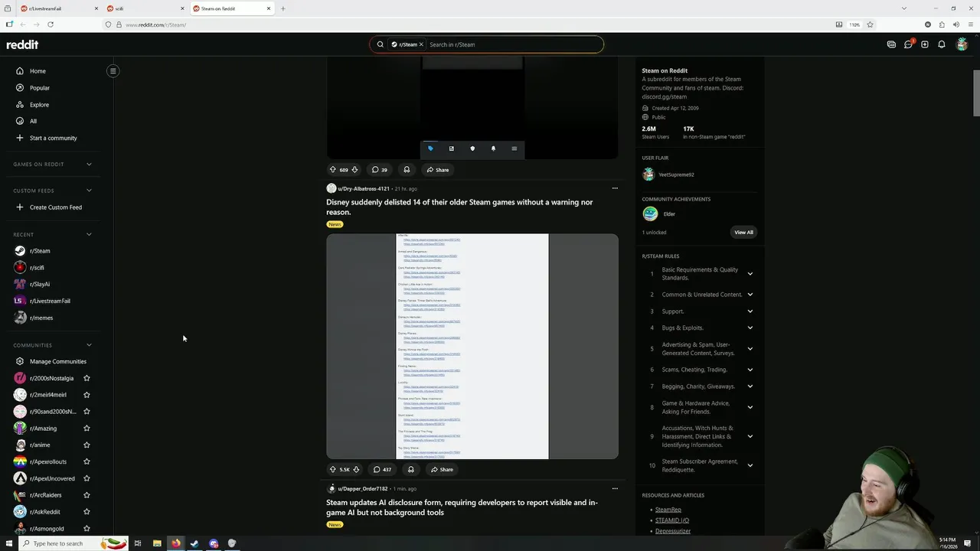The height and width of the screenshot is (551, 980).
Task: Favorite r/ApexUncovered with star
Action: (87, 478)
